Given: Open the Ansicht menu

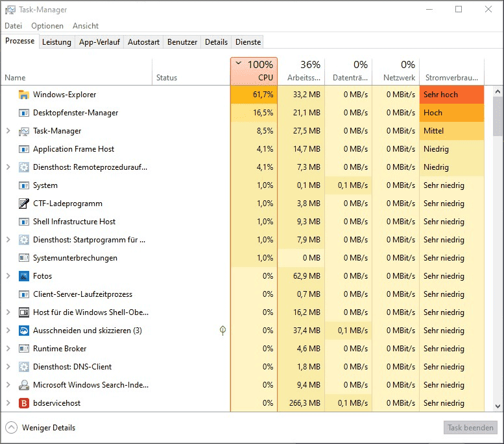Looking at the screenshot, I should tap(86, 26).
